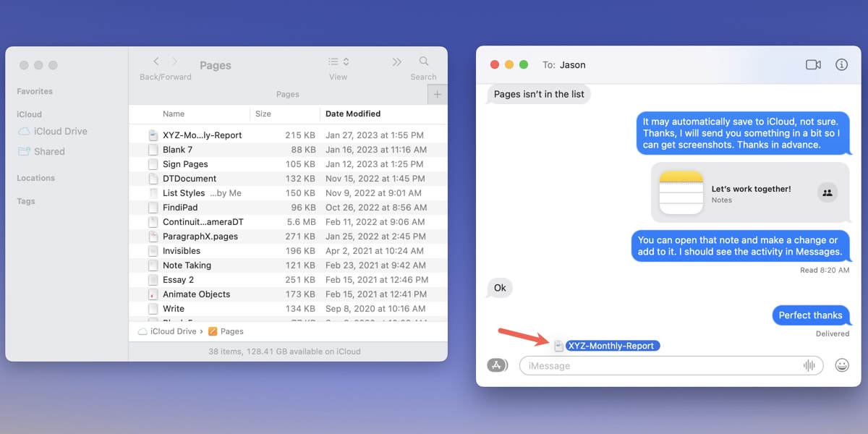
Task: Select the XYZ-Monthly-Report attachment
Action: click(612, 345)
